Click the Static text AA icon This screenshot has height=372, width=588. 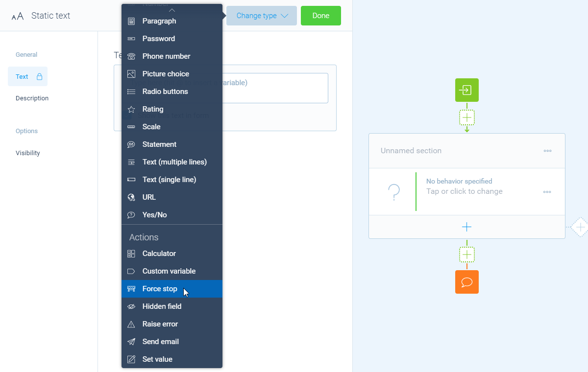[x=17, y=16]
